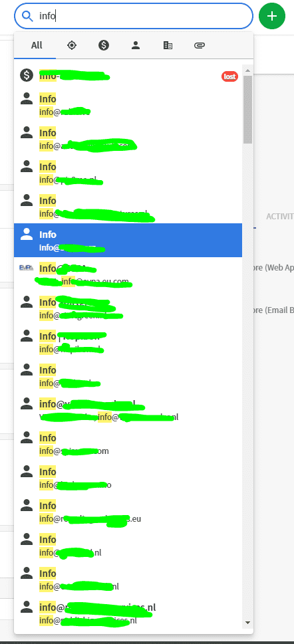The height and width of the screenshot is (644, 294).
Task: Click the ACTIVIT tab behind dropdown
Action: pos(279,217)
